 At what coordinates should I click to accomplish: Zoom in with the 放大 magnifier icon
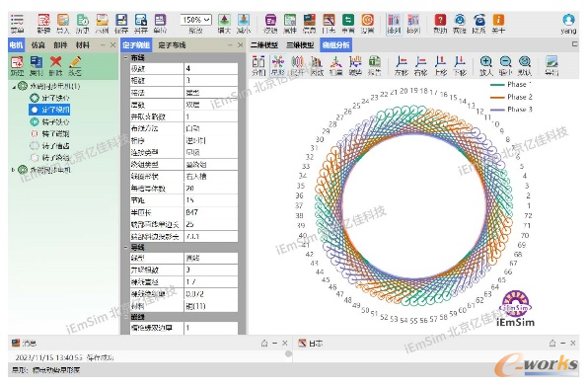coord(486,65)
